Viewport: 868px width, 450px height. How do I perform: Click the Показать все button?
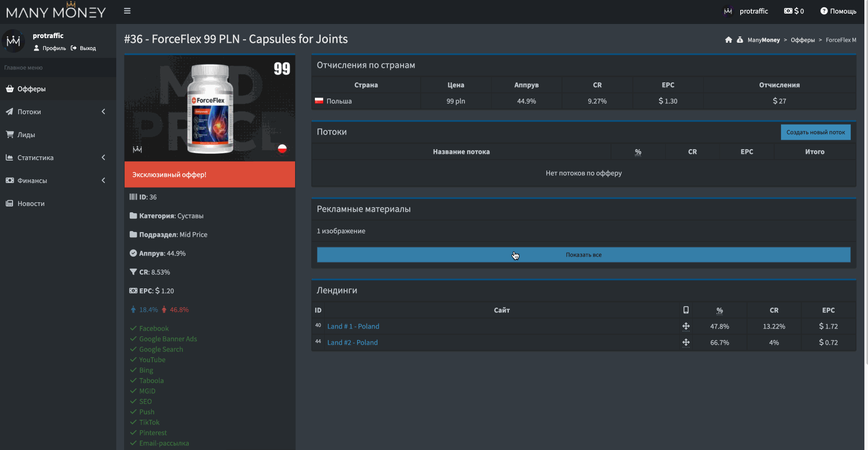click(x=583, y=255)
